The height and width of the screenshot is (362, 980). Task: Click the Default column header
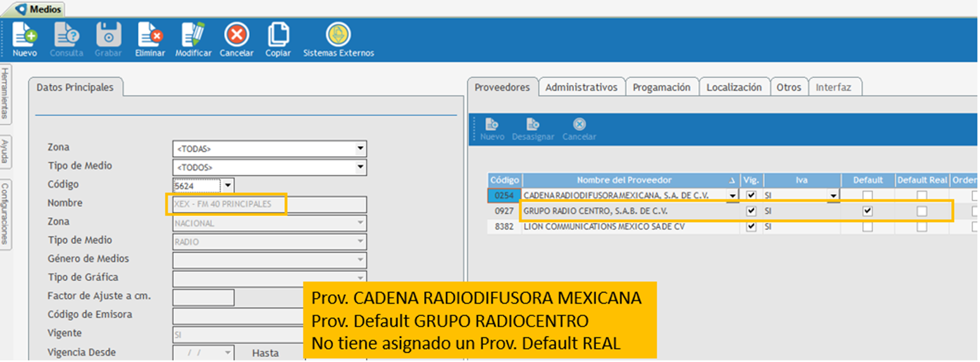867,180
